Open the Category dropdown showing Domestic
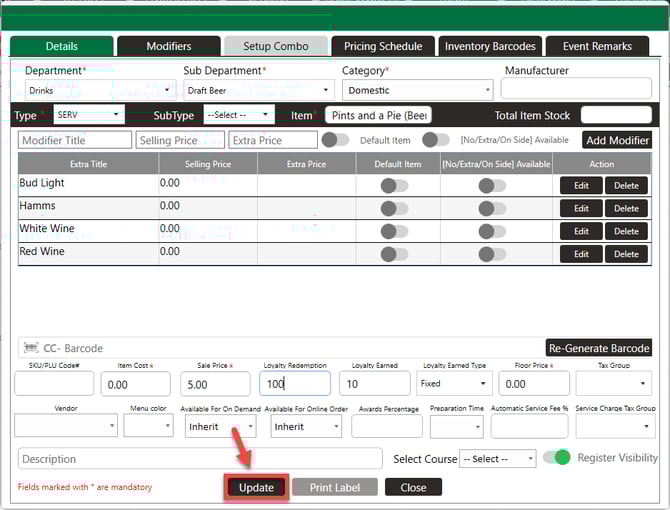 (x=417, y=90)
